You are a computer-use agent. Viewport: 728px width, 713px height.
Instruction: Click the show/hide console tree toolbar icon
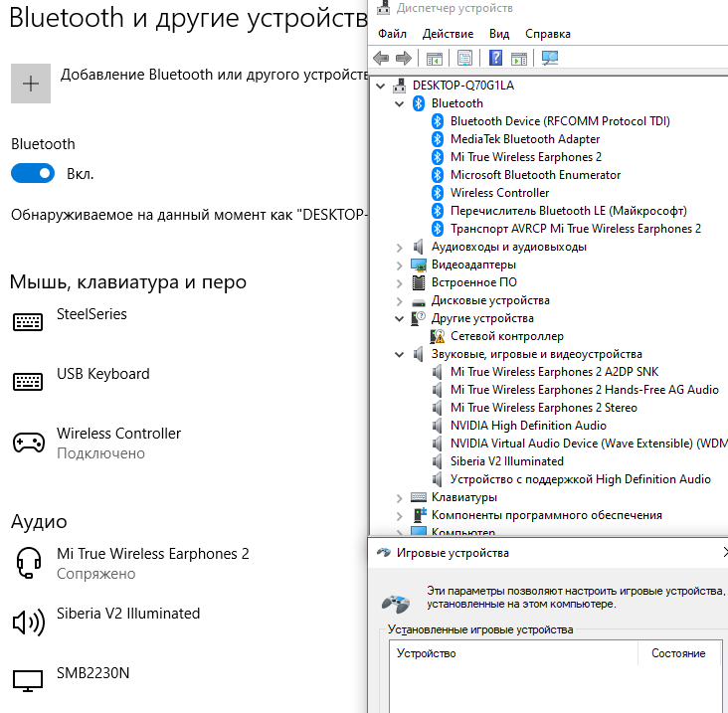coord(435,59)
